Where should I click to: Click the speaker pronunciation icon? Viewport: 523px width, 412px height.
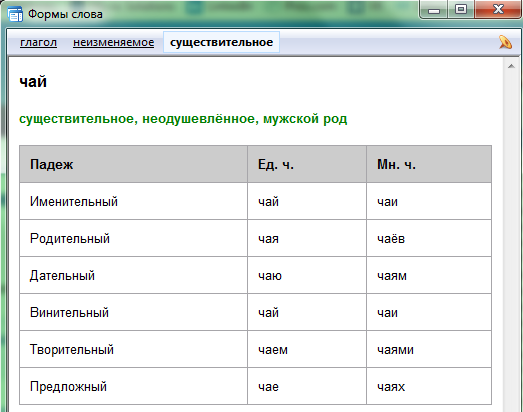pyautogui.click(x=505, y=42)
